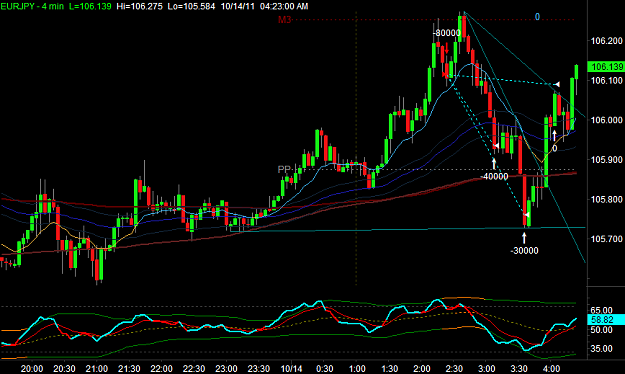Image resolution: width=625 pixels, height=374 pixels.
Task: Click the Hi=106.275 value in header
Action: 140,6
